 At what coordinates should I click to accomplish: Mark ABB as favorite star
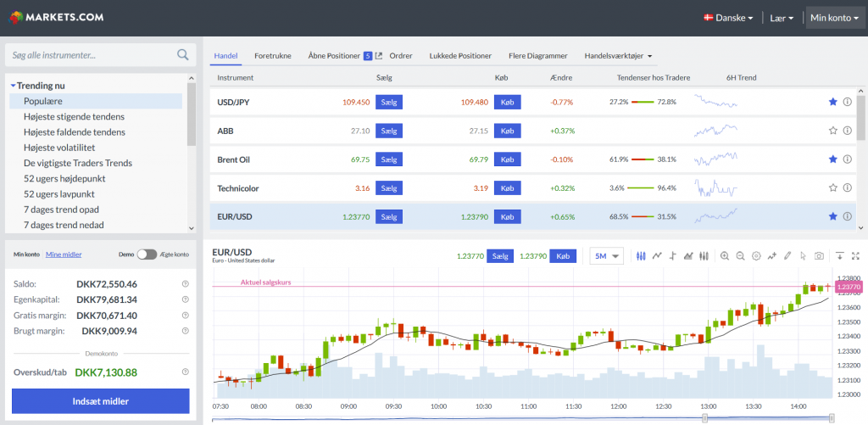point(832,131)
